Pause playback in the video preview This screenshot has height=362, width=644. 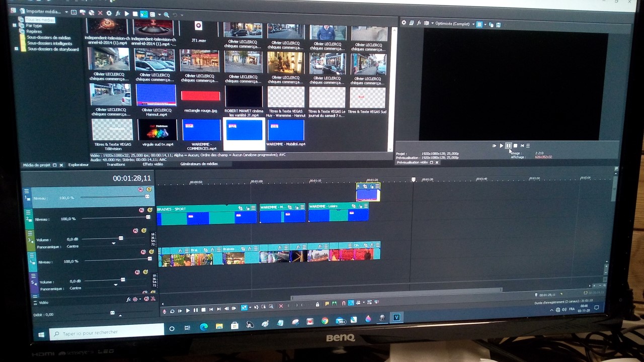(x=508, y=146)
